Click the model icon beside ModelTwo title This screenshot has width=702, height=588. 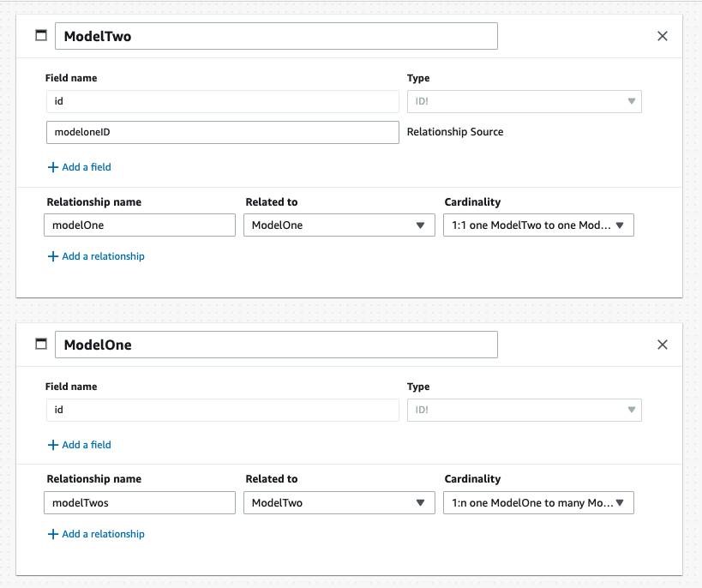pos(39,35)
